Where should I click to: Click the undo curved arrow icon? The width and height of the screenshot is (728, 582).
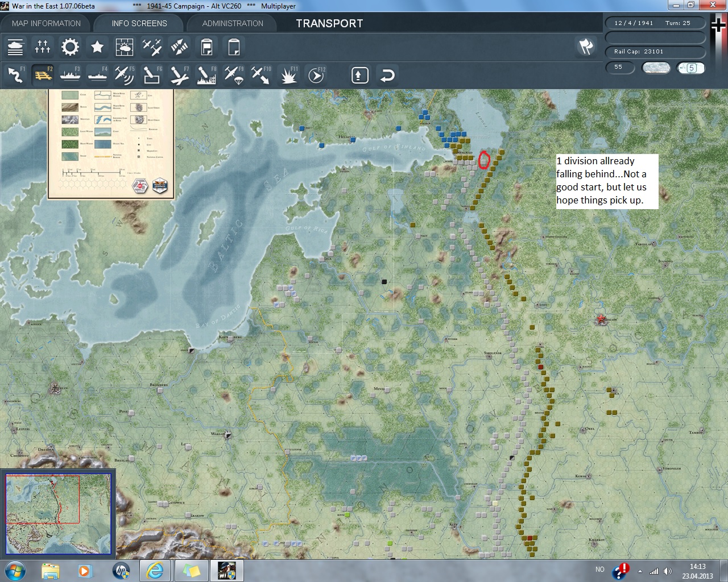pos(387,75)
